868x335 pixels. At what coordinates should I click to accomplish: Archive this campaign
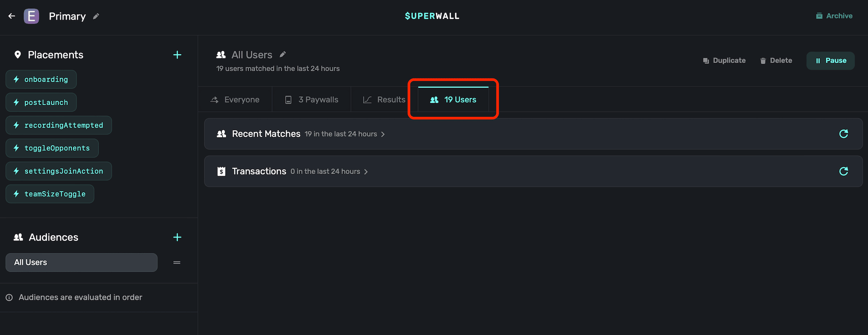tap(834, 16)
